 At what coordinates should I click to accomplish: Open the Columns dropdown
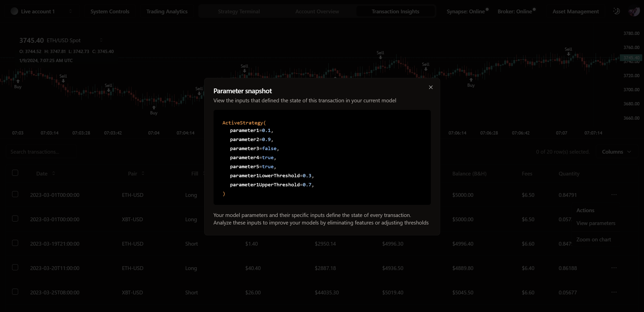pos(617,152)
